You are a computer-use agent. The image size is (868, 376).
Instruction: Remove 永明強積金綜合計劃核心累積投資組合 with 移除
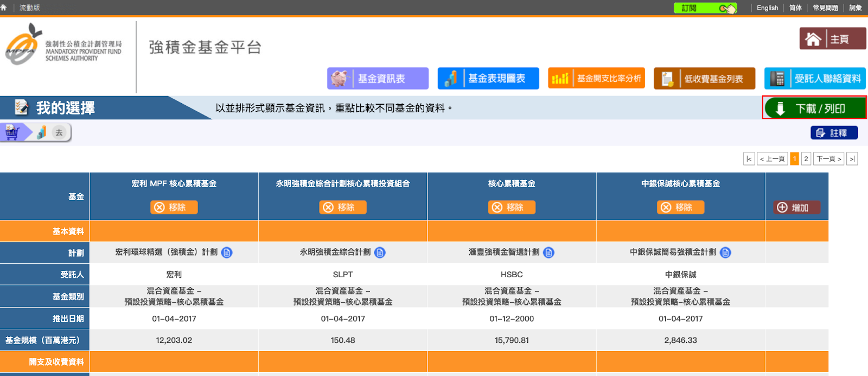click(x=343, y=207)
